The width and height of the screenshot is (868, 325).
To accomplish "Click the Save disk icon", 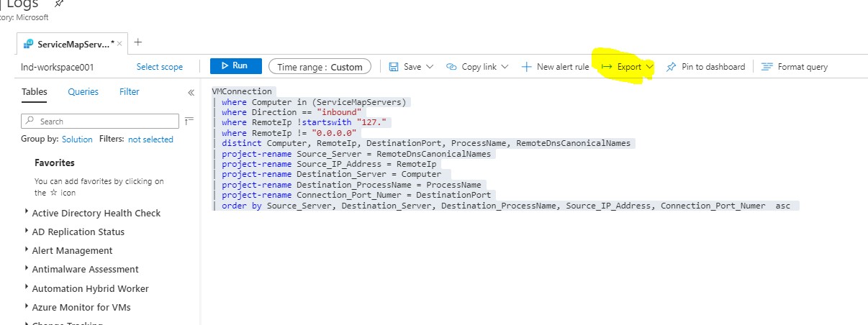I will [394, 67].
